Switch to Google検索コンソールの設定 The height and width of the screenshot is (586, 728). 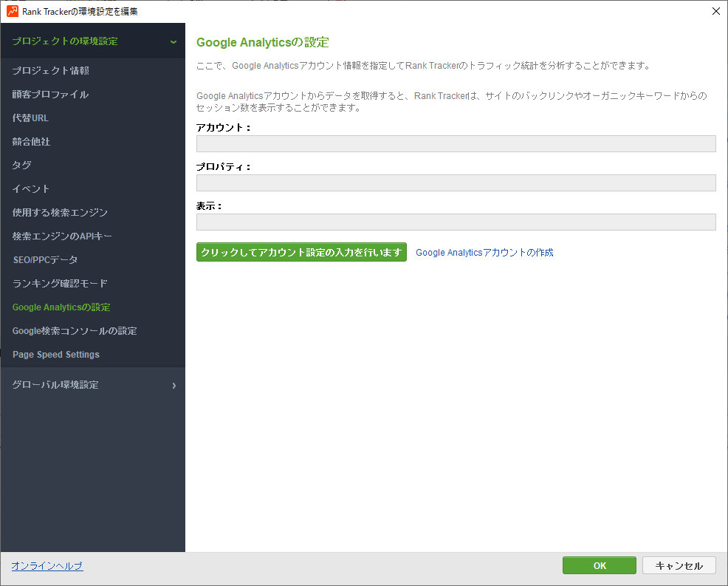pos(75,331)
